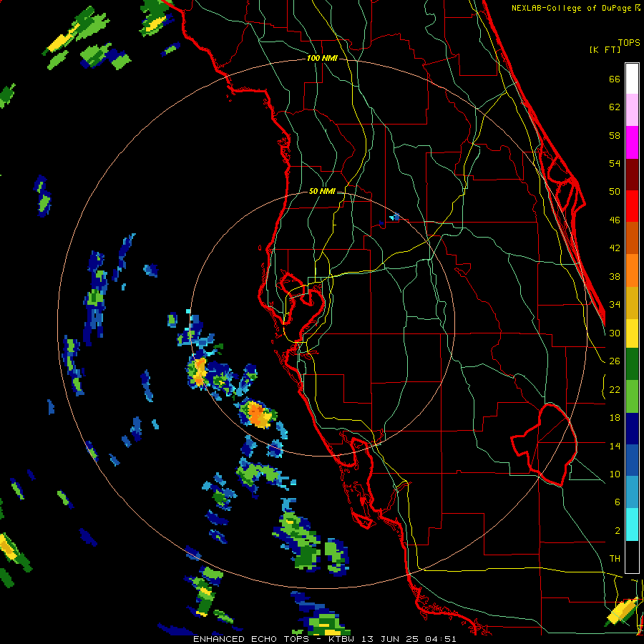Click the legend value 62

tap(615, 107)
